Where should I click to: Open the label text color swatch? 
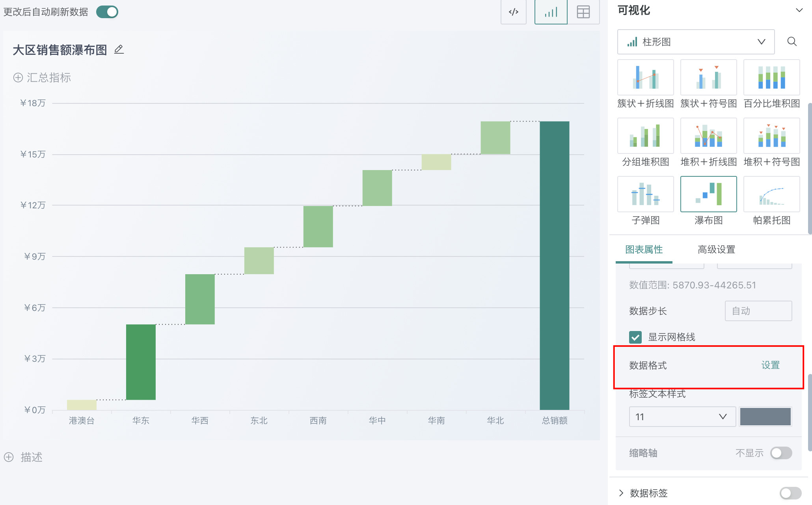pos(765,417)
